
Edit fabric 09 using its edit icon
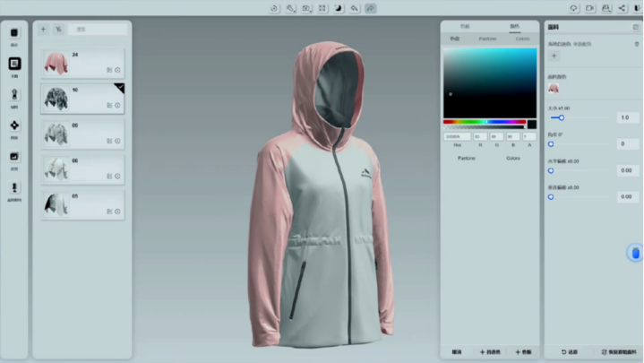pyautogui.click(x=109, y=140)
